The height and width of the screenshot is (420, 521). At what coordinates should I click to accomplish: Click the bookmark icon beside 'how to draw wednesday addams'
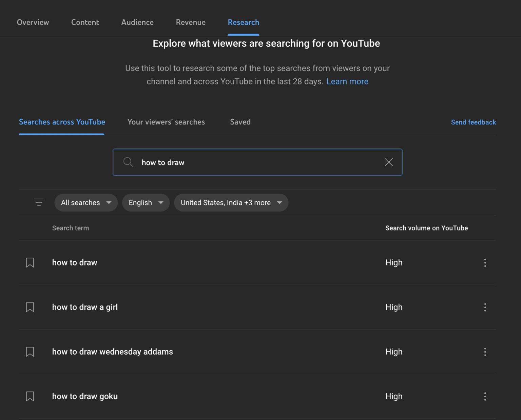(30, 352)
